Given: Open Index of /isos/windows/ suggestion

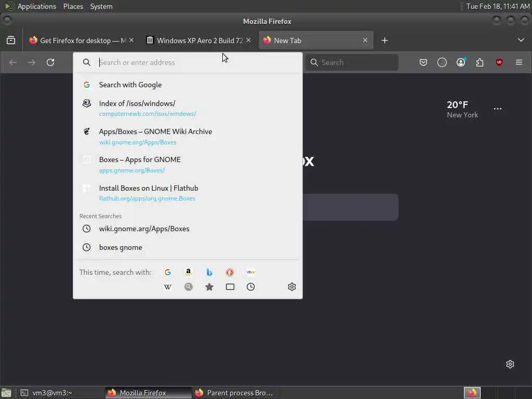Looking at the screenshot, I should 188,108.
